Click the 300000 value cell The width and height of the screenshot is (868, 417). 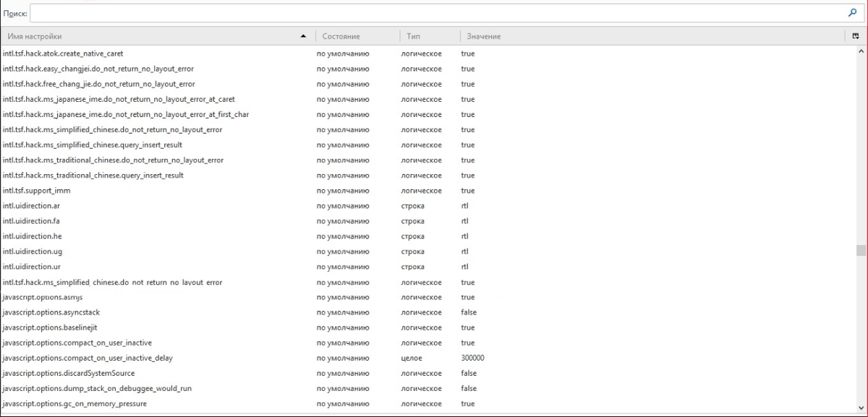(473, 358)
